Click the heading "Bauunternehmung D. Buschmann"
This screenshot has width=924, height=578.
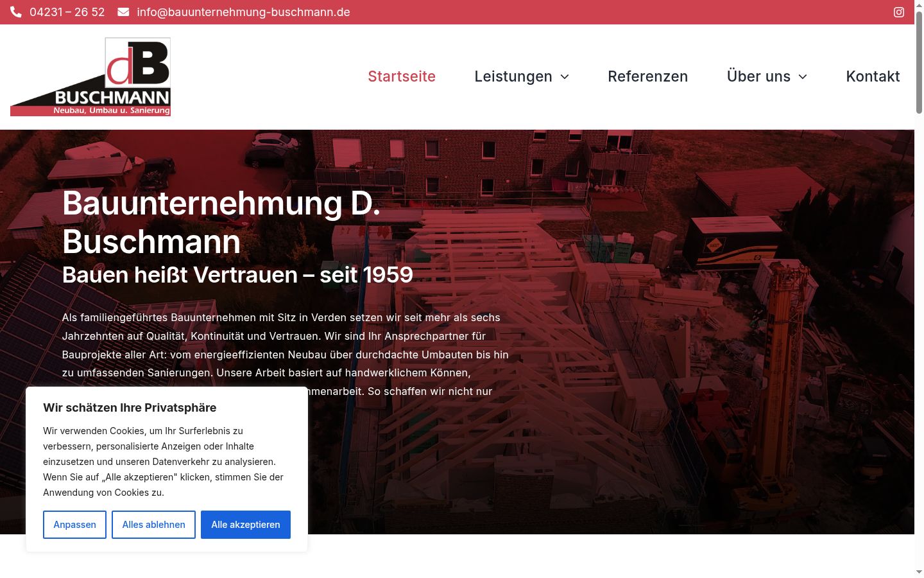click(221, 222)
